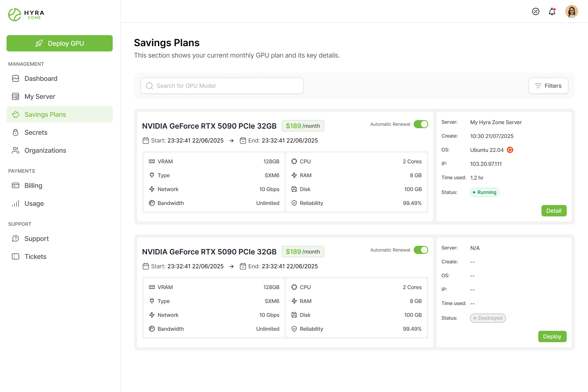Click the Usage bar chart icon
588x392 pixels.
click(16, 203)
